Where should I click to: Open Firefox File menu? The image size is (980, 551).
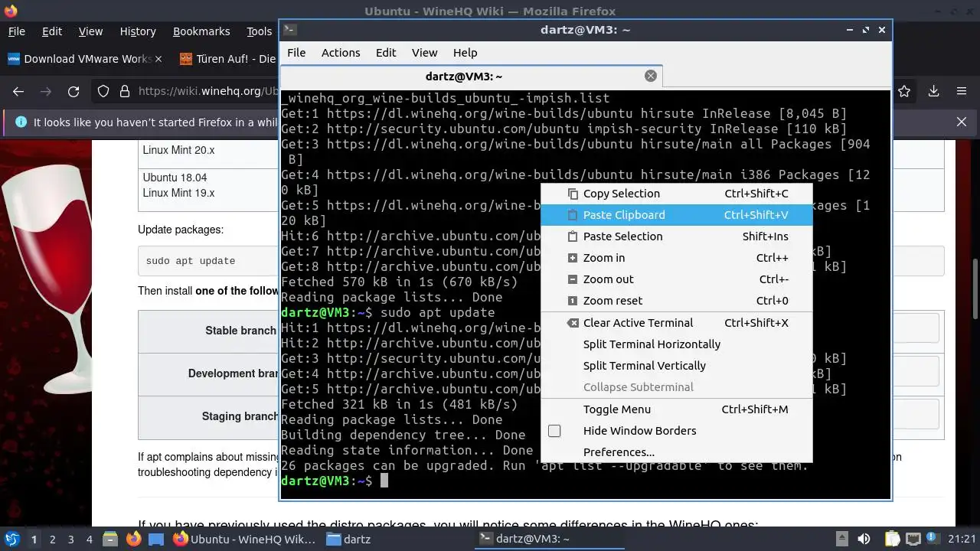point(17,31)
